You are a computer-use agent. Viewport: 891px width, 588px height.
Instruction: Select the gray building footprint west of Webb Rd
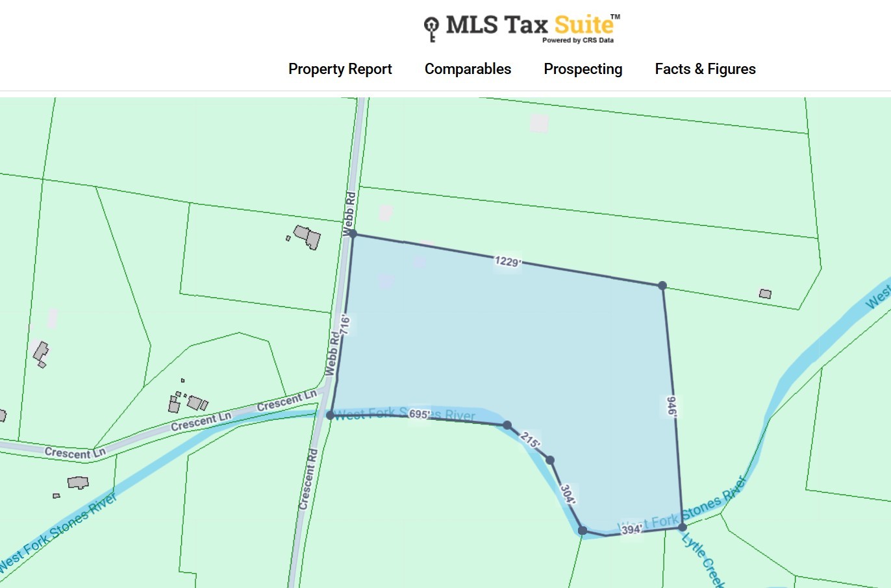click(307, 237)
